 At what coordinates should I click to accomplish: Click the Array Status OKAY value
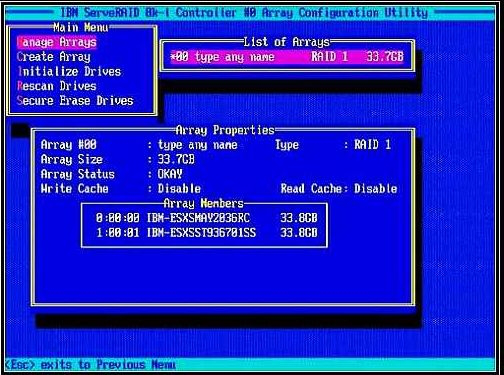pyautogui.click(x=170, y=174)
